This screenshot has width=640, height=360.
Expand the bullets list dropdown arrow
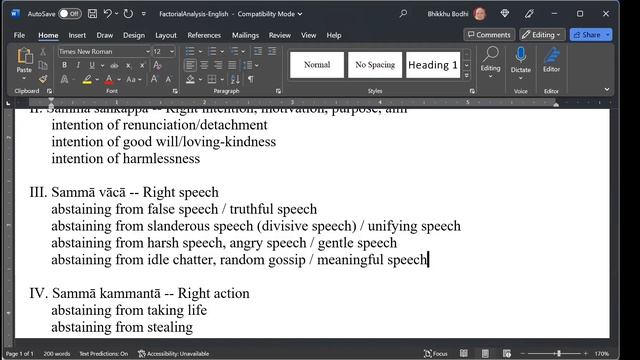click(200, 52)
